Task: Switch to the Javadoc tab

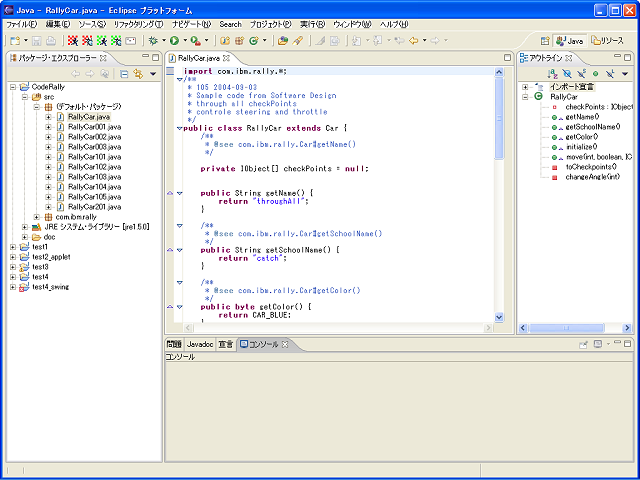Action: click(x=199, y=344)
